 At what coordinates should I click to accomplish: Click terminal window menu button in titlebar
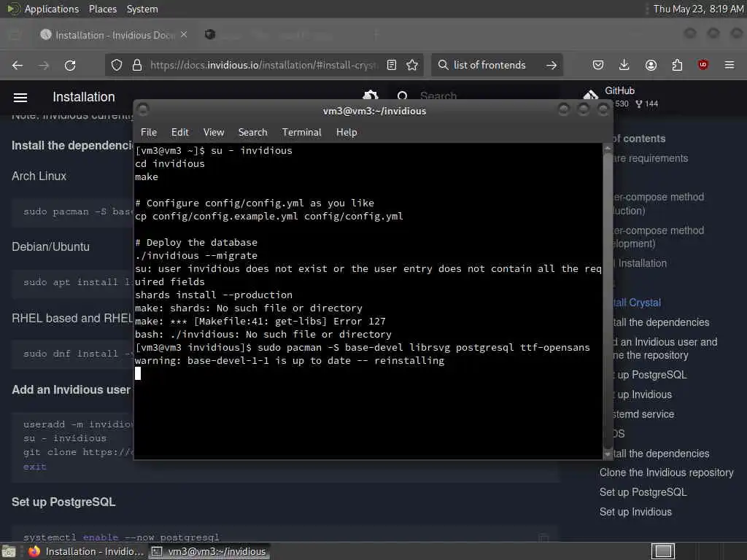tap(142, 109)
